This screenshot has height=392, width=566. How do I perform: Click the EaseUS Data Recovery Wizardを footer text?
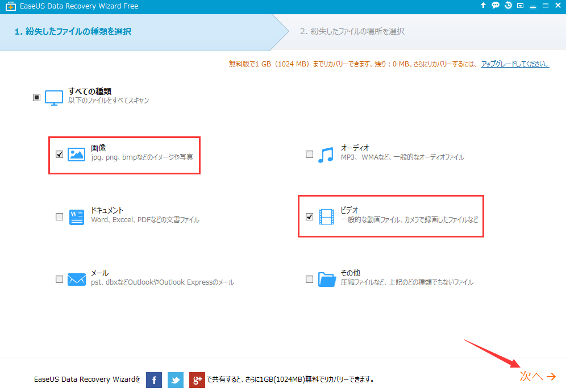(88, 380)
